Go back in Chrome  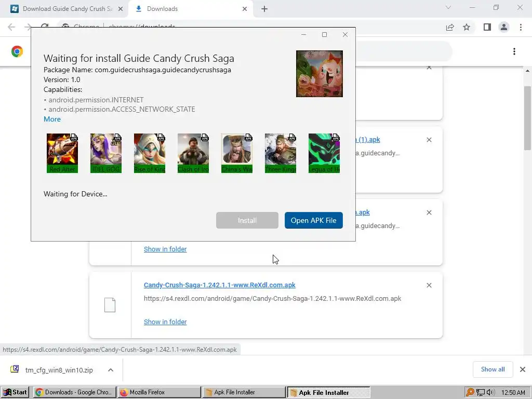point(11,27)
